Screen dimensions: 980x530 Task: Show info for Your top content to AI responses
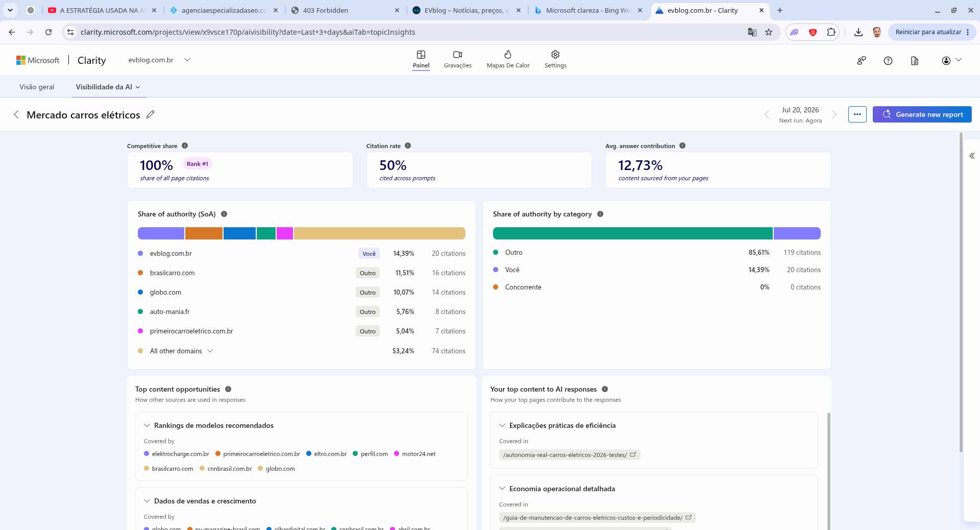coord(605,389)
